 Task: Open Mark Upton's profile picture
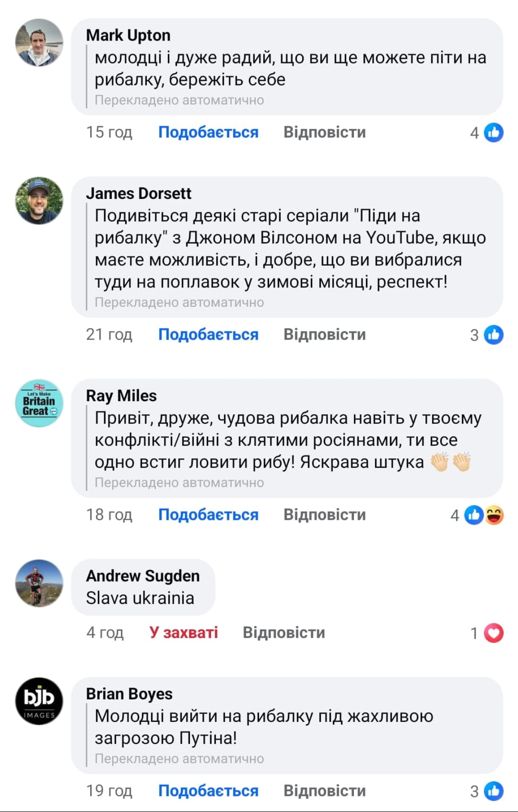(39, 43)
